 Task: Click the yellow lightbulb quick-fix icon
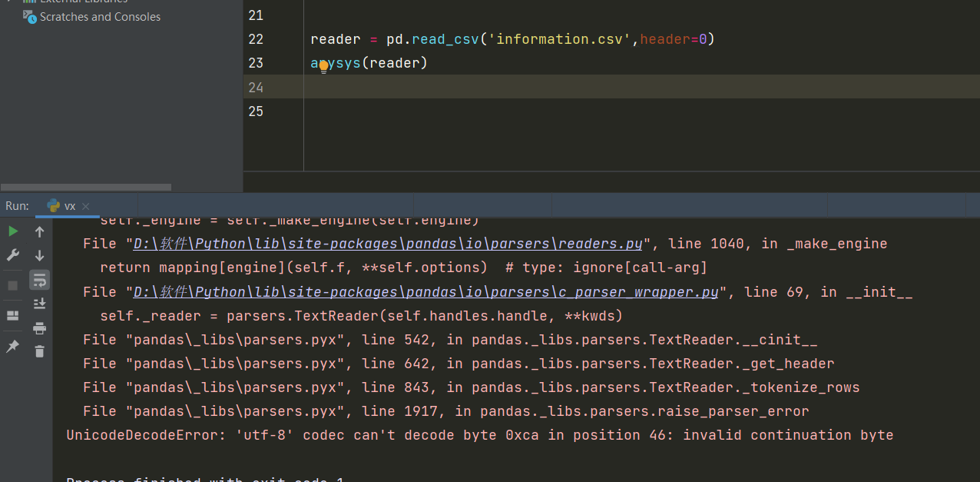click(323, 67)
